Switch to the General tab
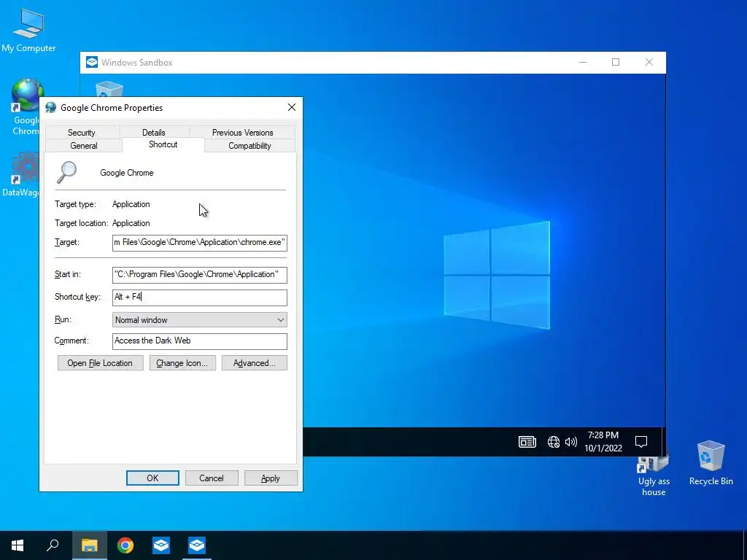 click(x=84, y=146)
